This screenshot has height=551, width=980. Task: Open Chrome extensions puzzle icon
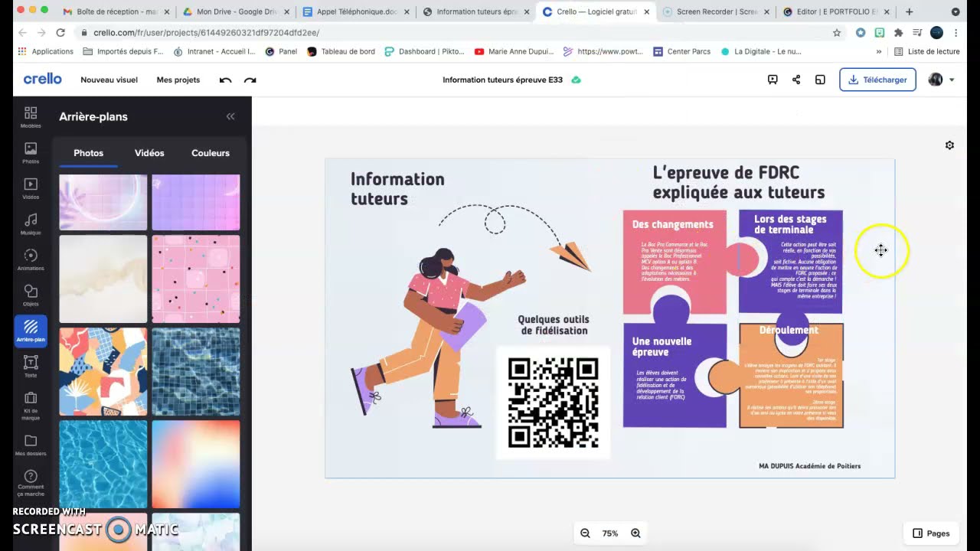pyautogui.click(x=899, y=33)
